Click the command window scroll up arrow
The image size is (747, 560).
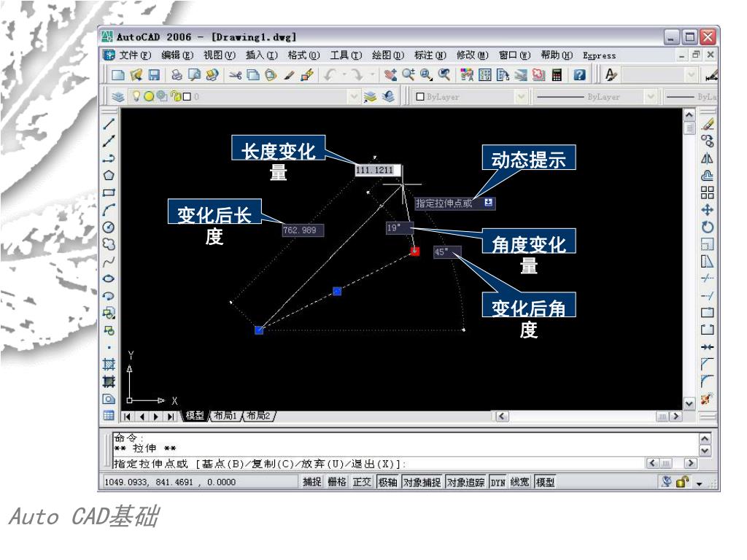click(705, 437)
